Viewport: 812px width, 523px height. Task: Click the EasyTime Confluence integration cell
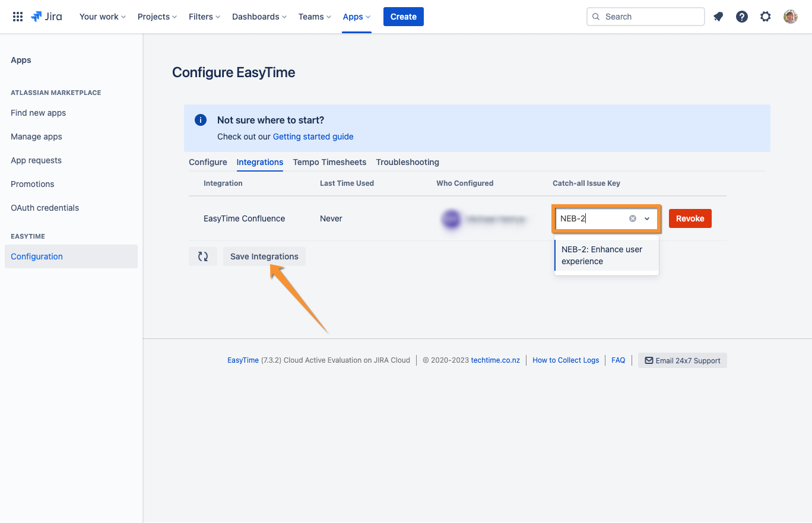coord(244,218)
